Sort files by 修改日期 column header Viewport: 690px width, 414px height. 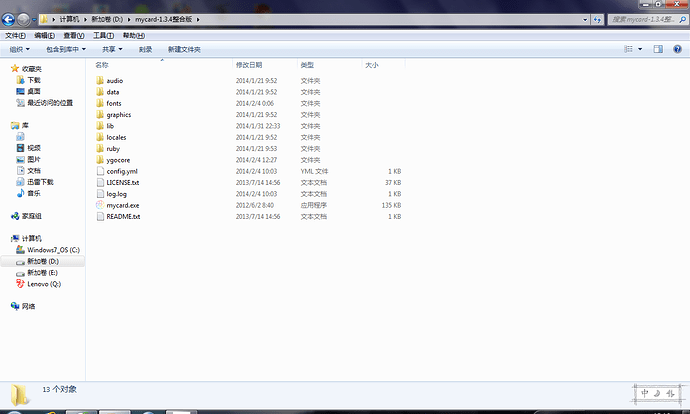[249, 65]
